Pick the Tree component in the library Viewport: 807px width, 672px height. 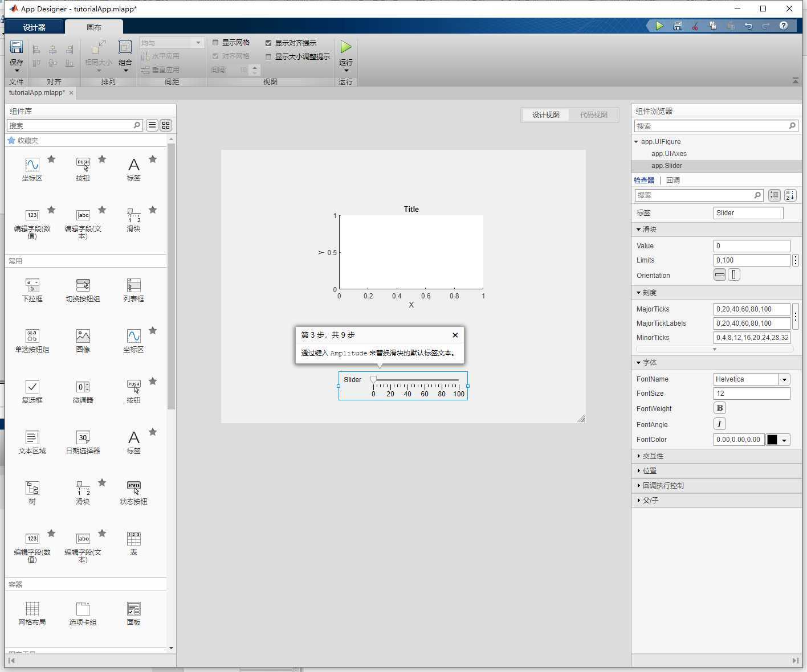pyautogui.click(x=32, y=489)
